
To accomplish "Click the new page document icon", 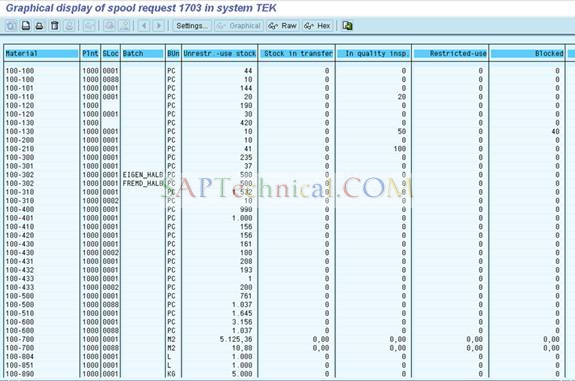I will pyautogui.click(x=26, y=26).
